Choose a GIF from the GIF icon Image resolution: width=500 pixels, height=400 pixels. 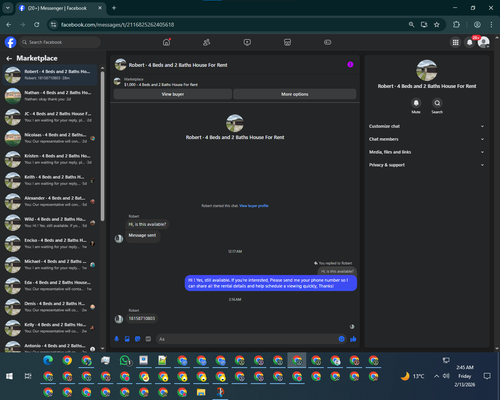tap(148, 339)
